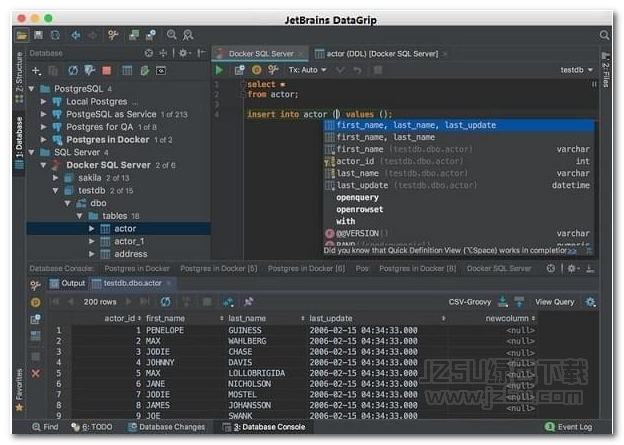
Task: Open the CSV-Groovy export format dropdown
Action: 470,302
